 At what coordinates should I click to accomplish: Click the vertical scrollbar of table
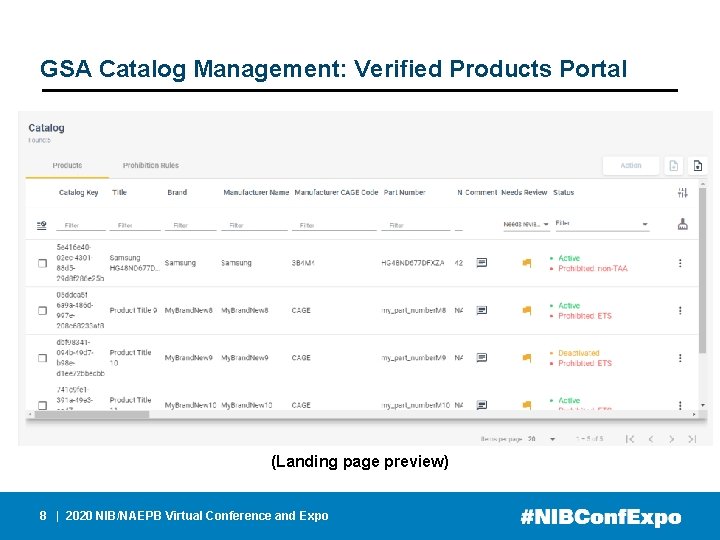703,270
